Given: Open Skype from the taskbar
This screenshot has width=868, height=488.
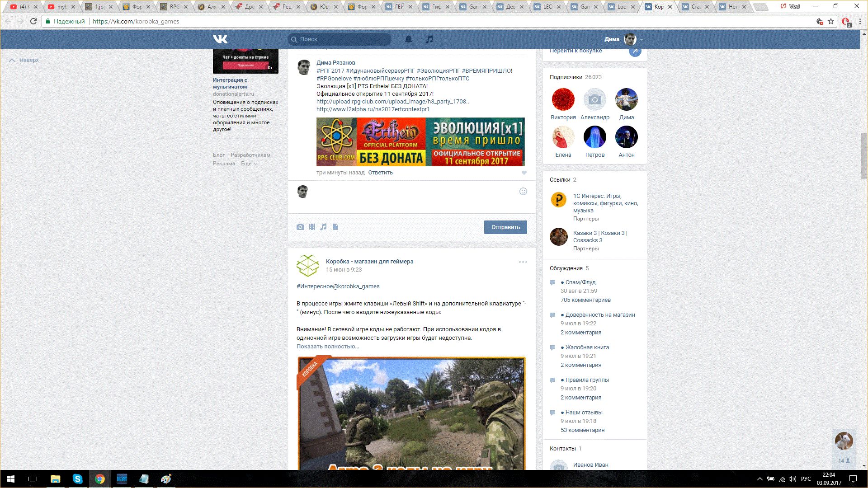Looking at the screenshot, I should [x=77, y=479].
